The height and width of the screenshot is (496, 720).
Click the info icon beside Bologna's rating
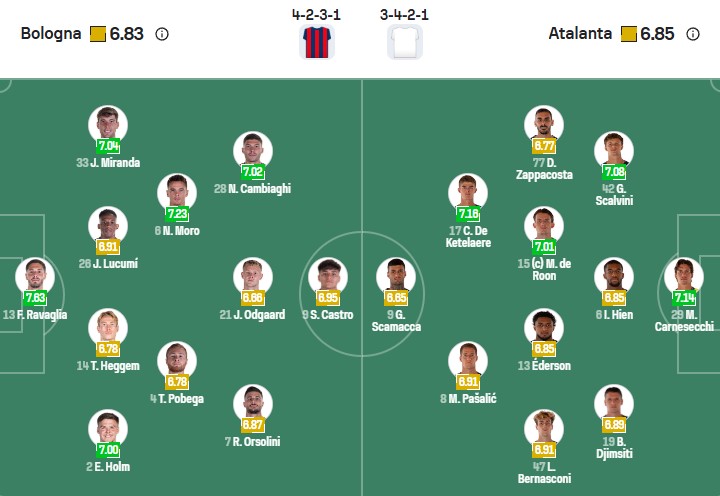(x=162, y=33)
